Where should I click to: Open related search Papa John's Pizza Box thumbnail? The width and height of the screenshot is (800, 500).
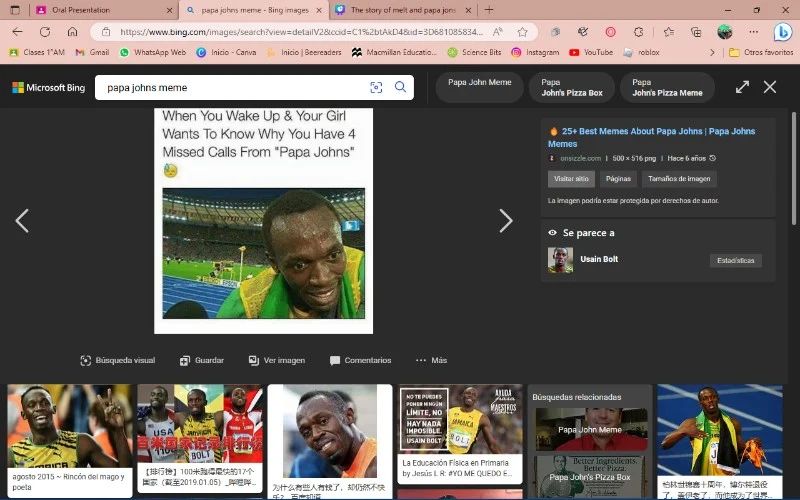click(590, 477)
